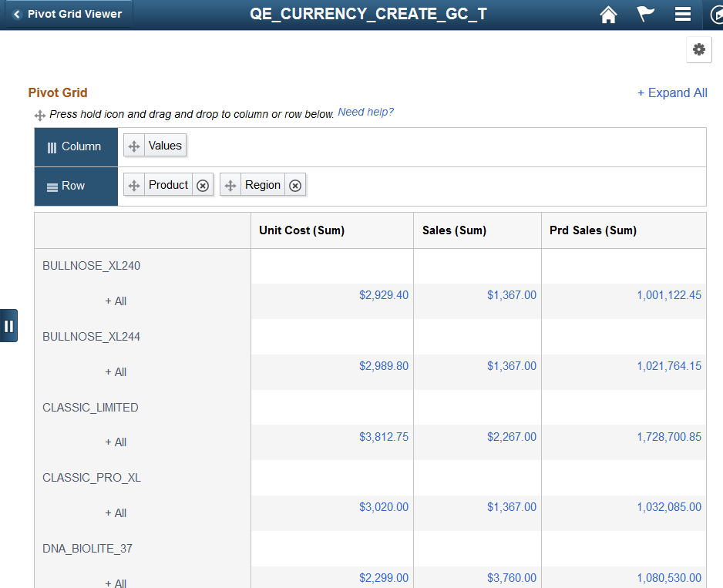Screen dimensions: 723x588
Task: Go to the Home page icon
Action: [608, 15]
